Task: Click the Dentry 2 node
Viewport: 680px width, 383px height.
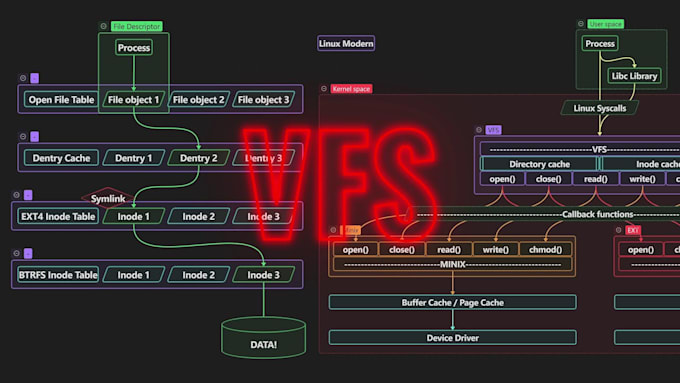Action: click(199, 158)
